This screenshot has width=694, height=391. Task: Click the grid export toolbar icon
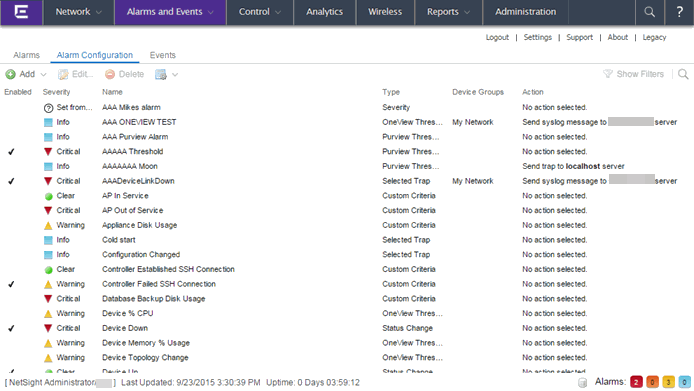coord(161,74)
